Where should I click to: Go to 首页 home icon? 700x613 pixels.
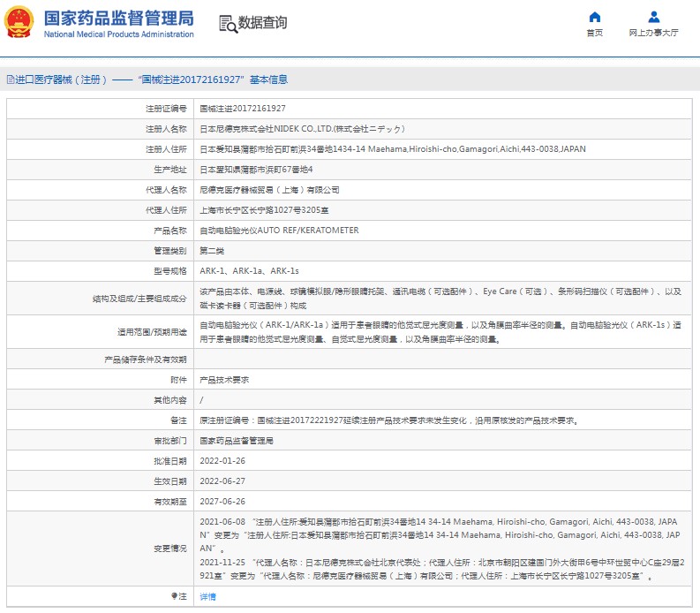(595, 17)
